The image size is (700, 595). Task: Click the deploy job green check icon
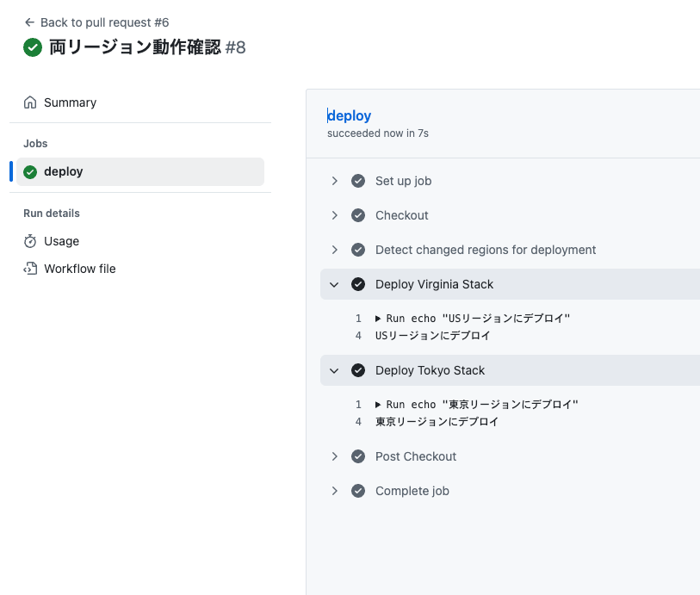pyautogui.click(x=30, y=171)
